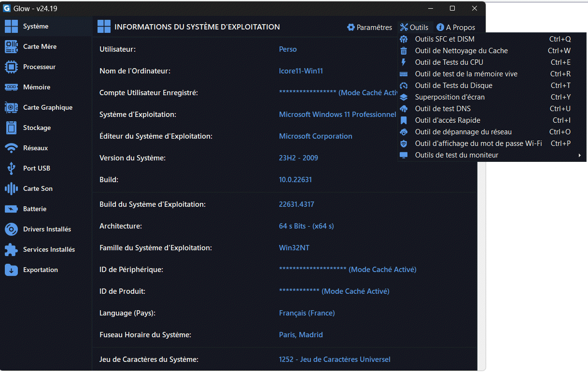Click OS build value 22631.4317
Image resolution: width=588 pixels, height=373 pixels.
pyautogui.click(x=296, y=204)
